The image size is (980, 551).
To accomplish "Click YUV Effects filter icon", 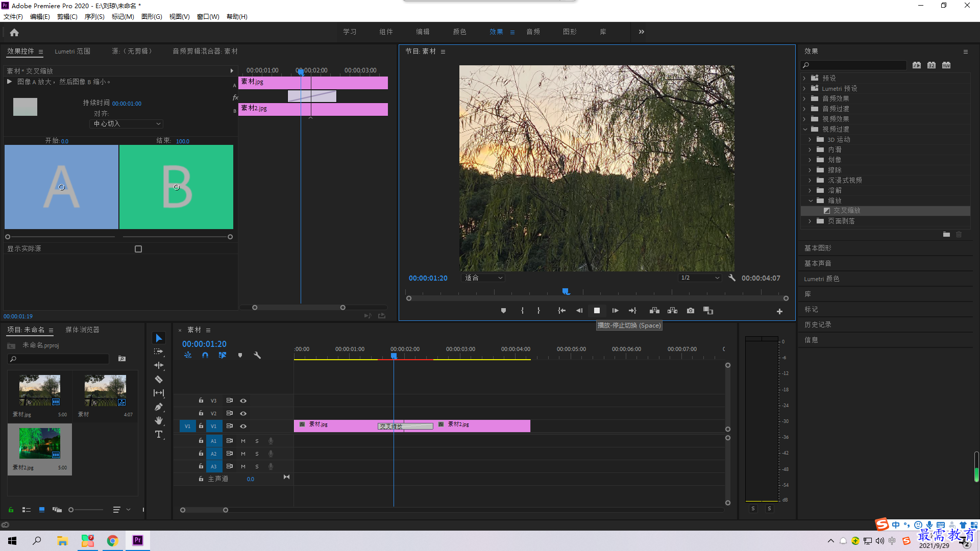I will [946, 65].
